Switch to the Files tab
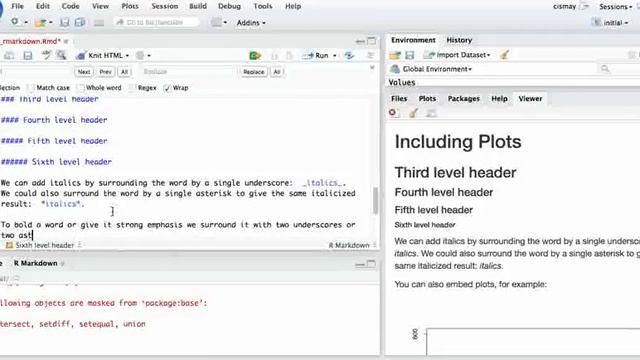This screenshot has height=360, width=640. 399,99
